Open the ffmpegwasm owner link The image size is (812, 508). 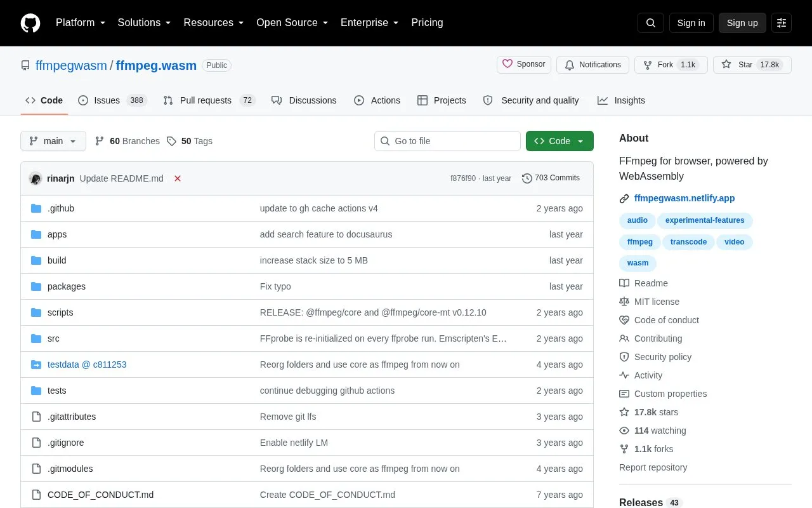tap(71, 65)
